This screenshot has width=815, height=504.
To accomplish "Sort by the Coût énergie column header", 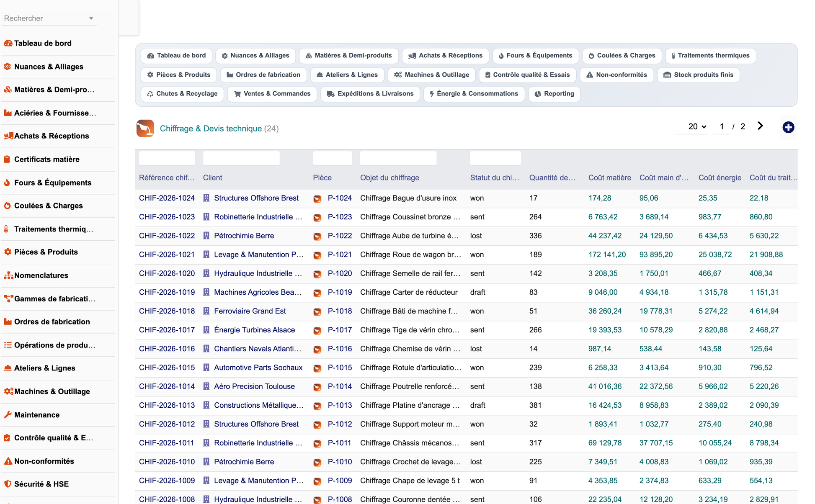I will 720,177.
